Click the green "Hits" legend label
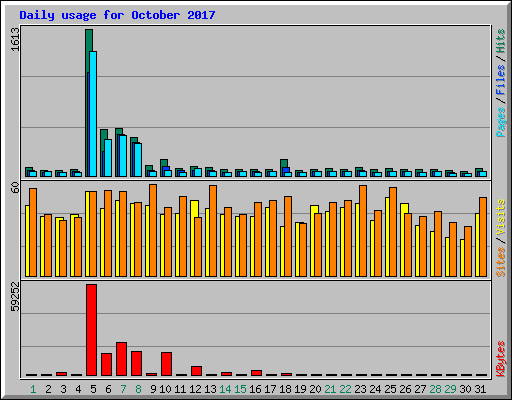 coord(501,41)
